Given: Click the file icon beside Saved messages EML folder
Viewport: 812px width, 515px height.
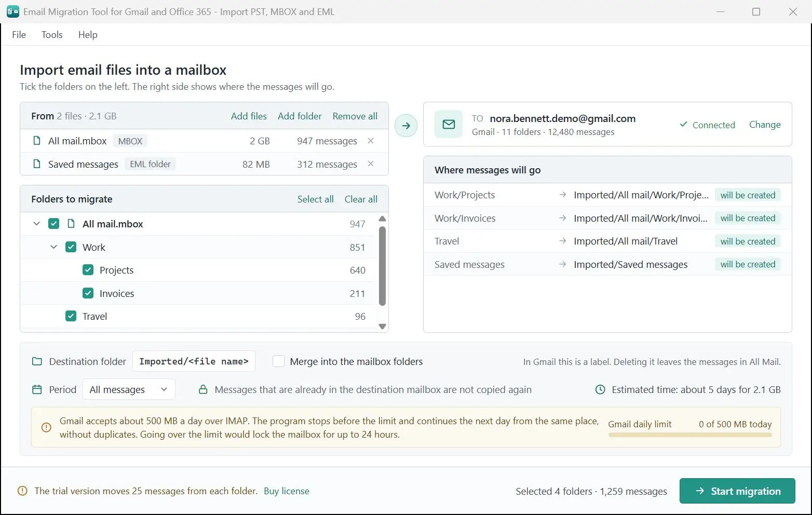Looking at the screenshot, I should [36, 164].
